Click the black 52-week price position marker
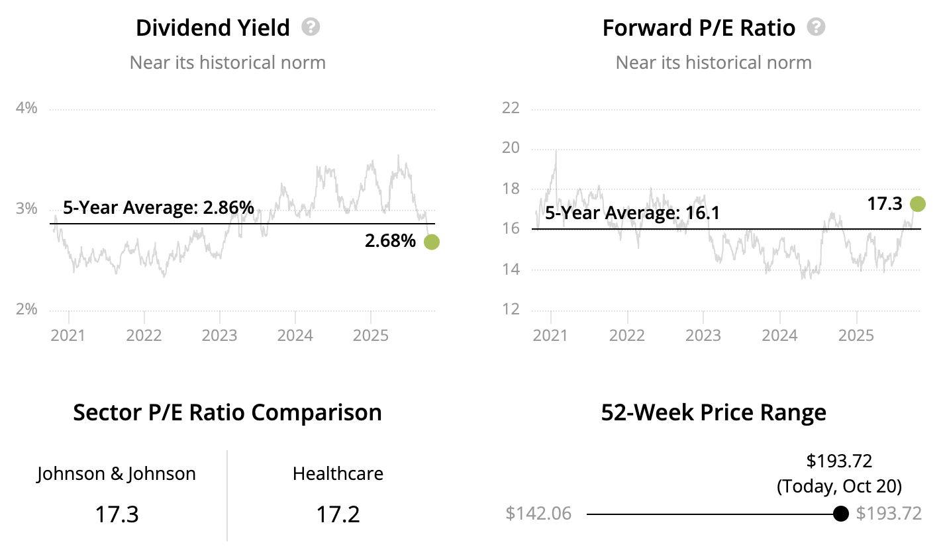 pyautogui.click(x=840, y=514)
